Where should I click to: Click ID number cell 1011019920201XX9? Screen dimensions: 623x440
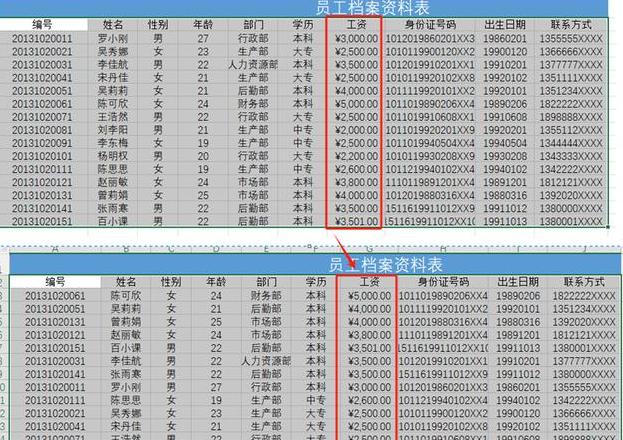(x=430, y=130)
